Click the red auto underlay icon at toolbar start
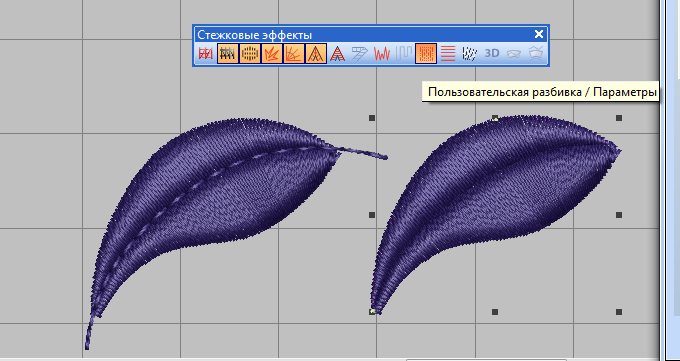Viewport: 680px width, 361px height. [x=206, y=54]
